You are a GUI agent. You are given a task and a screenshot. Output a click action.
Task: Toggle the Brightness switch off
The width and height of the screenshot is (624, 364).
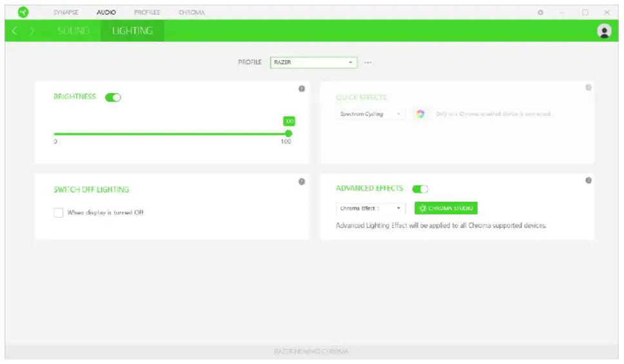coord(113,97)
